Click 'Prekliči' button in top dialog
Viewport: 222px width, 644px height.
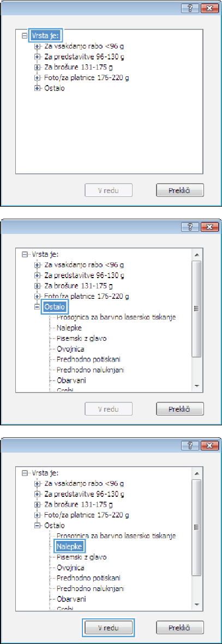click(180, 191)
